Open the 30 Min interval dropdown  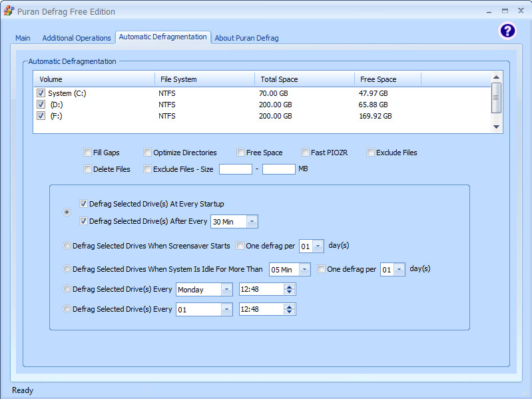point(252,222)
